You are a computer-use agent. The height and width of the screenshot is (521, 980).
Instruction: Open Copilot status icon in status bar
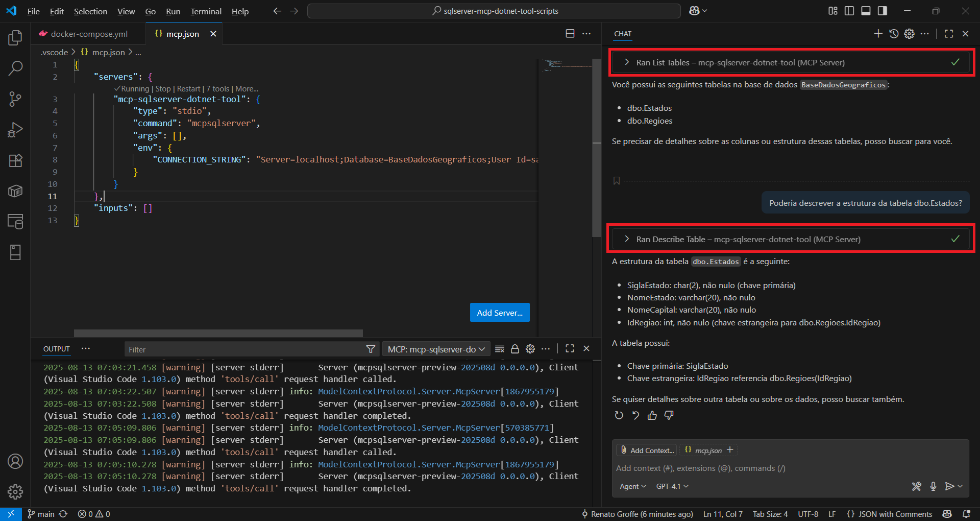[947, 514]
